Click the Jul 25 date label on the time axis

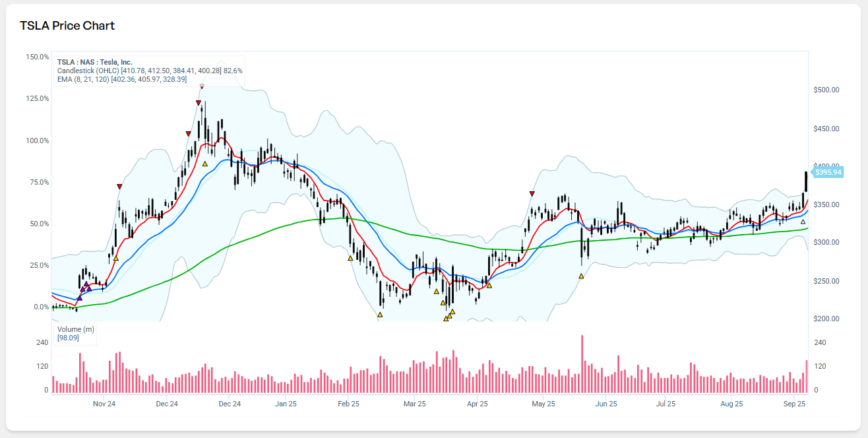(666, 404)
